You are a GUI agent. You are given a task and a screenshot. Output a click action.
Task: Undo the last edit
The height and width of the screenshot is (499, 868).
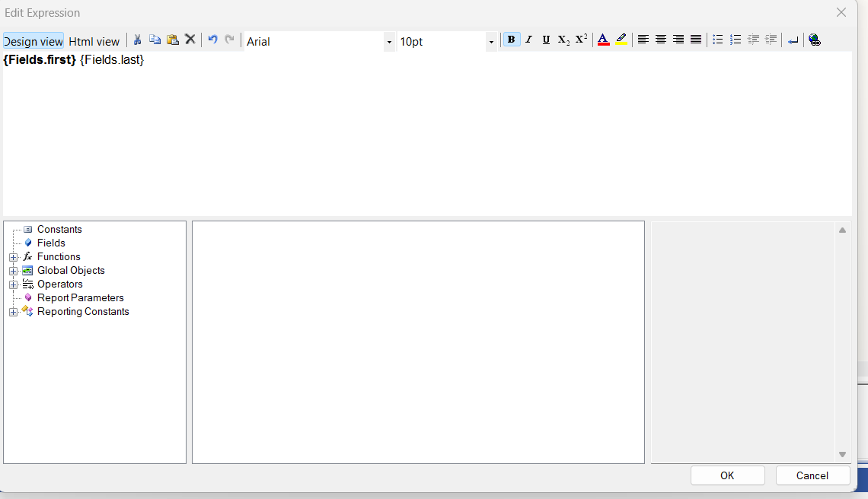pos(212,40)
